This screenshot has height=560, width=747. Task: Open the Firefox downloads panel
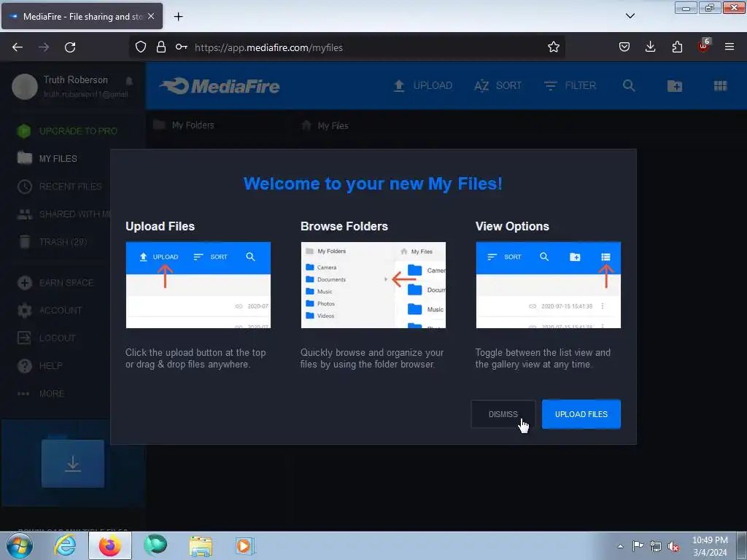650,47
